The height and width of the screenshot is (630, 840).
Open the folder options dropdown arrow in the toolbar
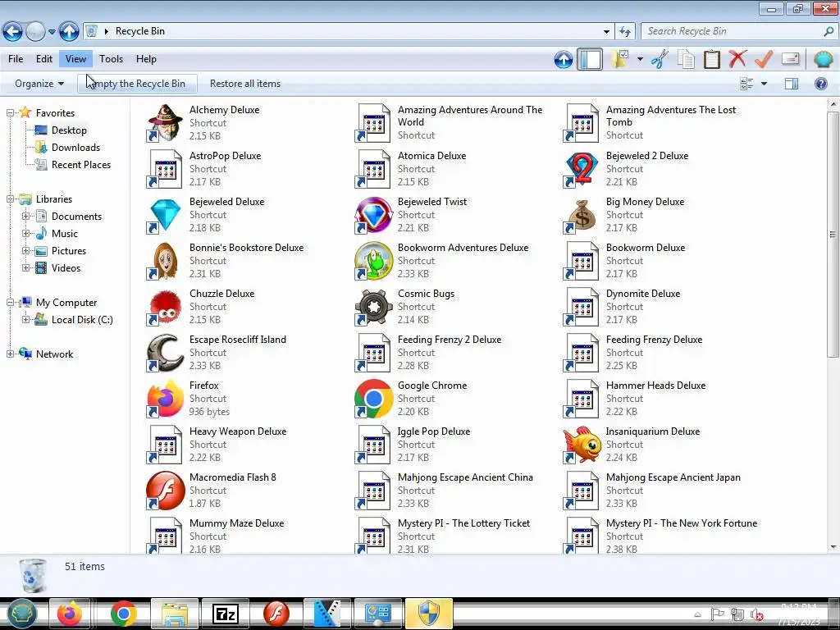click(640, 59)
